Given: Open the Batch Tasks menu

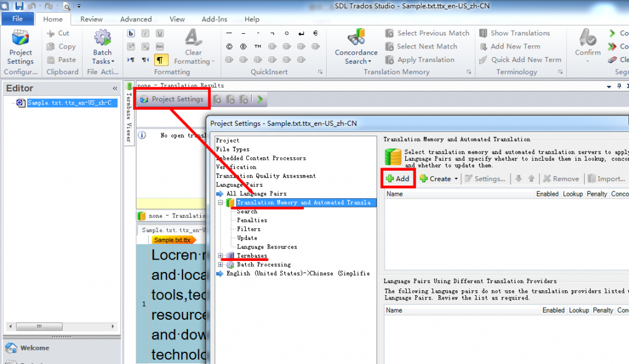Looking at the screenshot, I should (x=102, y=48).
